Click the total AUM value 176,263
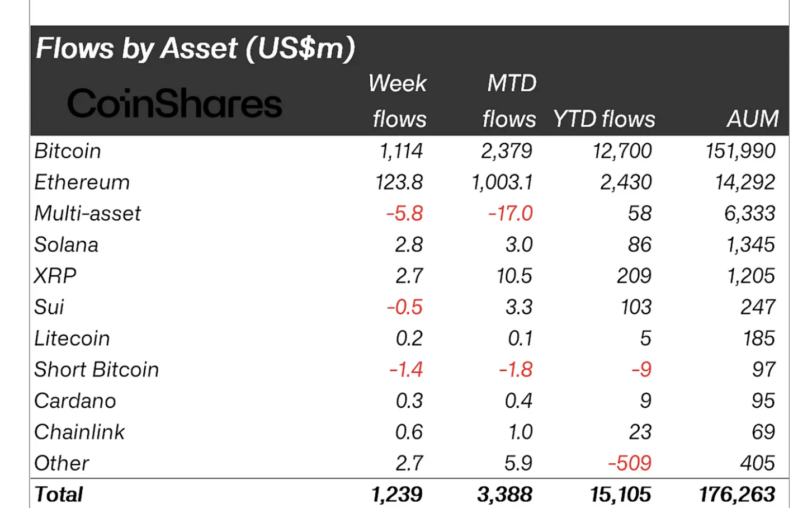812x508 pixels. (x=737, y=495)
